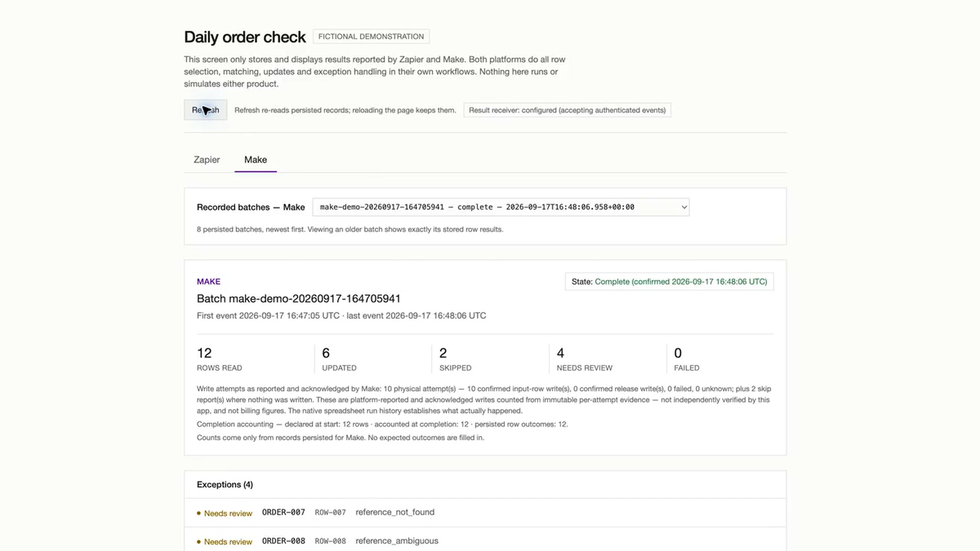980x551 pixels.
Task: Click Needs review status for ORDER-007
Action: 225,513
